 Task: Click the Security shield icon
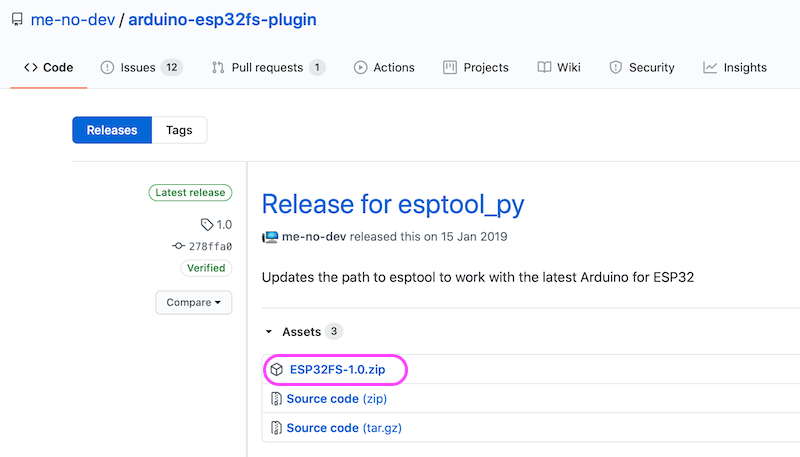pyautogui.click(x=616, y=67)
